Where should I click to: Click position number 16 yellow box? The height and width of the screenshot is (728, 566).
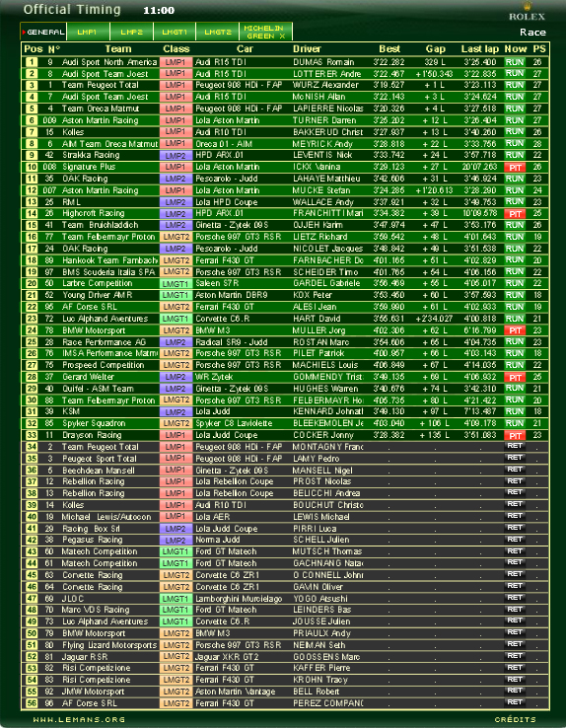[x=32, y=237]
